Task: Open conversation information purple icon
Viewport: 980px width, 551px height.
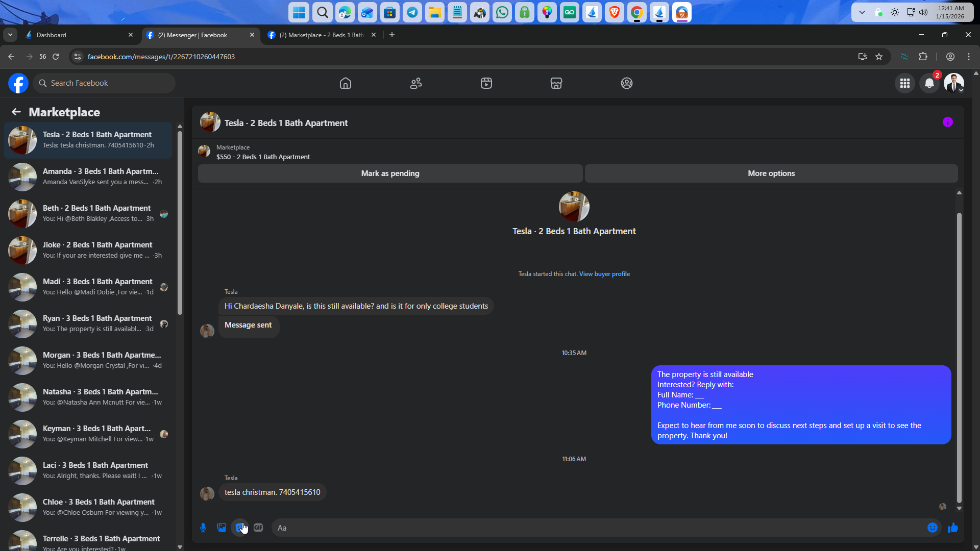Action: (x=948, y=122)
